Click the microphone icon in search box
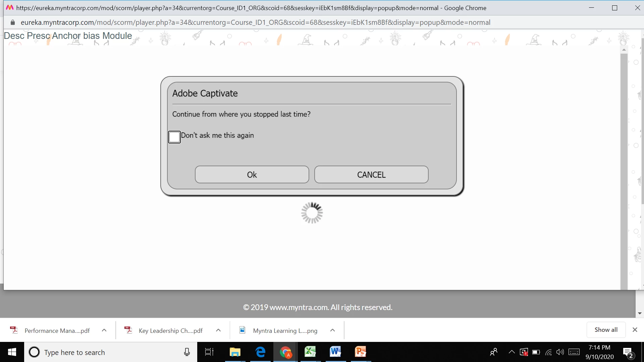 187,352
